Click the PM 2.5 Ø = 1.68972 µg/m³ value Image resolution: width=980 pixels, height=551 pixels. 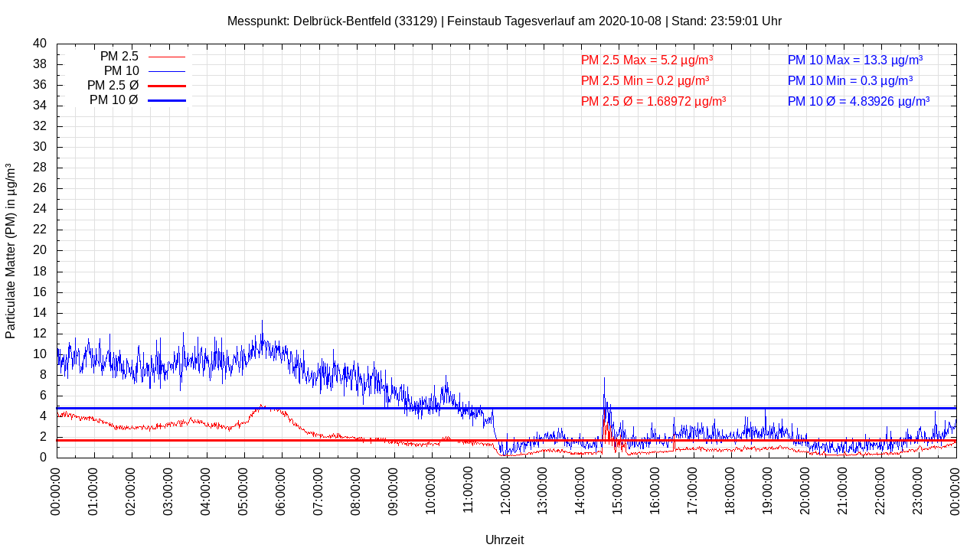pos(653,101)
